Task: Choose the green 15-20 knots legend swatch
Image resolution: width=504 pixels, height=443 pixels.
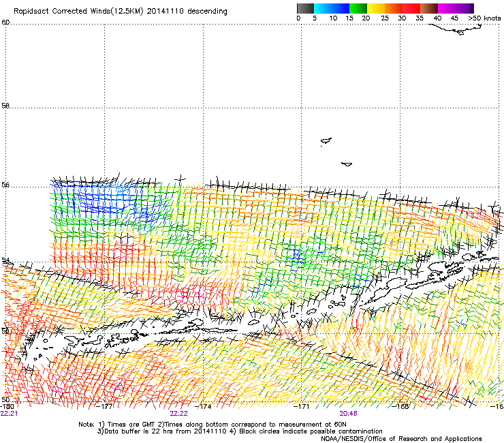Action: (358, 8)
